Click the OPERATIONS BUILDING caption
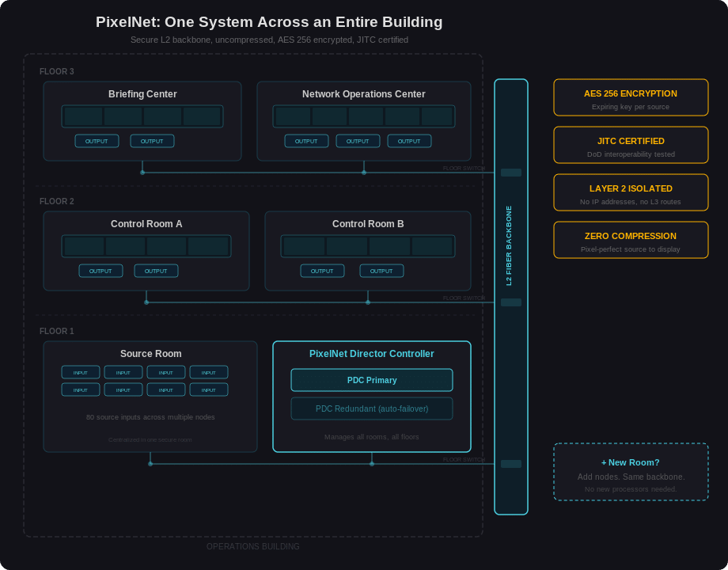The height and width of the screenshot is (570, 728). pyautogui.click(x=253, y=546)
